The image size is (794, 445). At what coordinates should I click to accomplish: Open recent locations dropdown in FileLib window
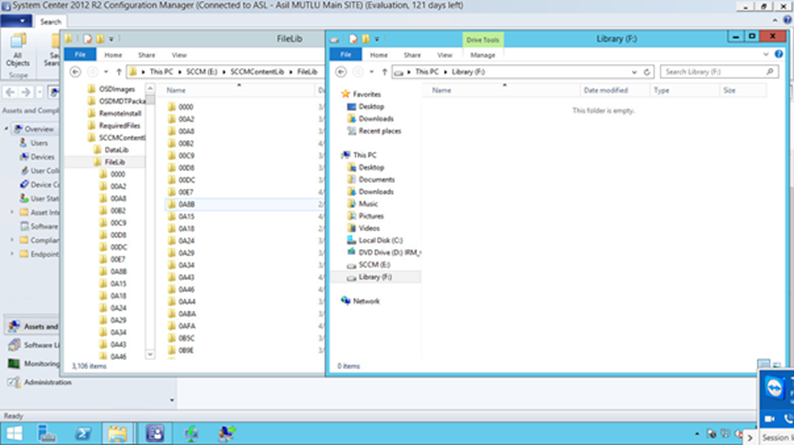pyautogui.click(x=106, y=72)
